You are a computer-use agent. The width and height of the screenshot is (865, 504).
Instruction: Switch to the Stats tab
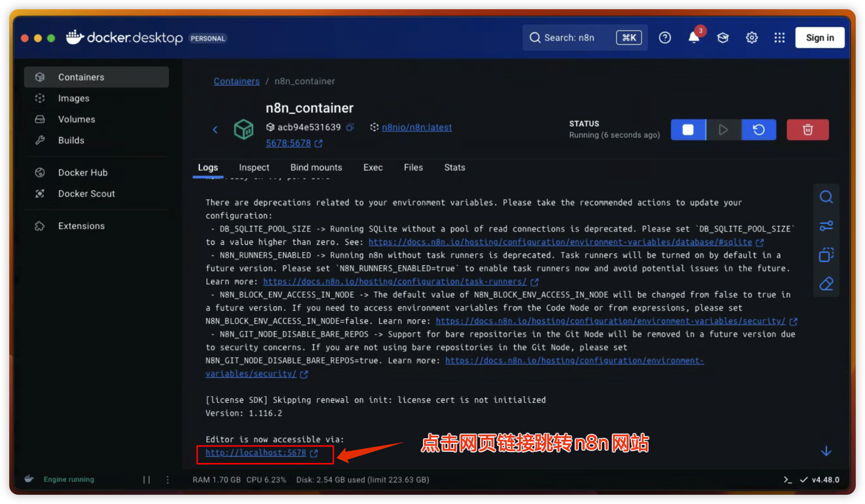pyautogui.click(x=455, y=167)
